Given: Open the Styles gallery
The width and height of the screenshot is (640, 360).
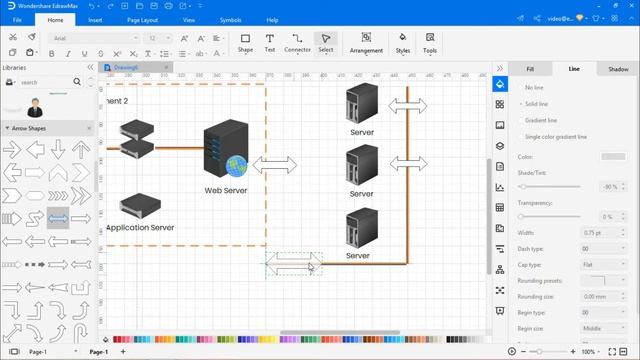Looking at the screenshot, I should pyautogui.click(x=402, y=43).
